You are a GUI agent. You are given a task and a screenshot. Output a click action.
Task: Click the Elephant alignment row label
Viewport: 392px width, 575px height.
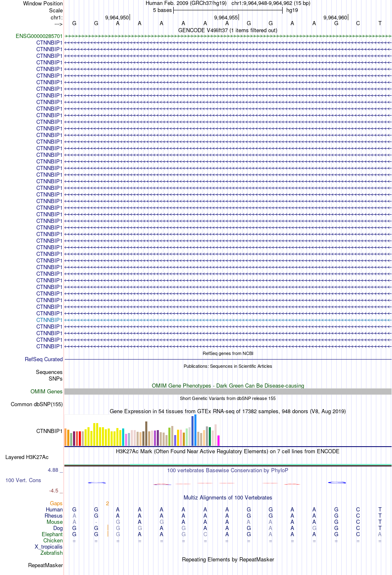coord(52,534)
